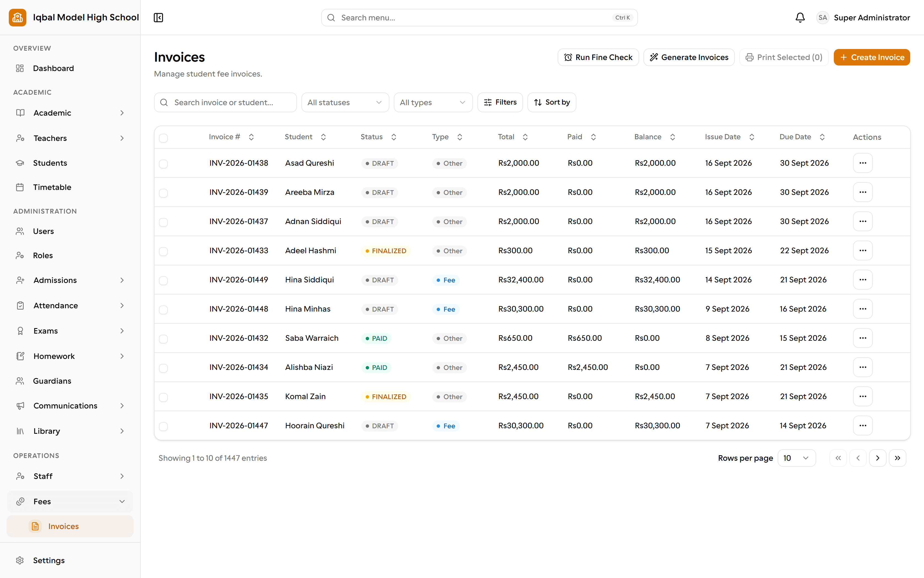Collapse the Fees sidebar section
This screenshot has width=924, height=578.
click(70, 501)
